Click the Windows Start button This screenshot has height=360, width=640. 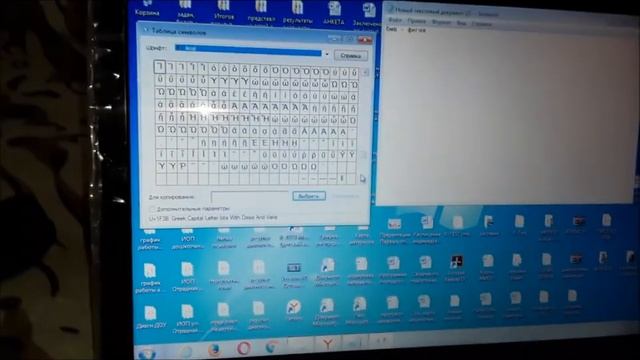tap(147, 353)
